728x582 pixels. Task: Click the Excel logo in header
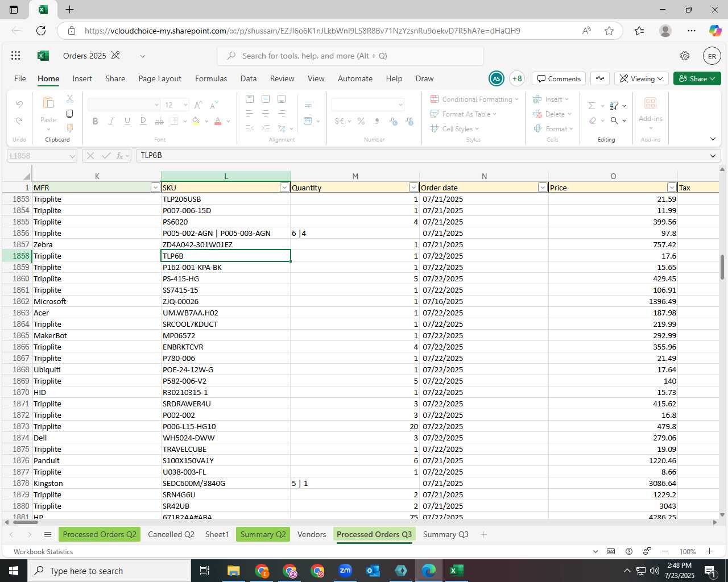tap(43, 56)
